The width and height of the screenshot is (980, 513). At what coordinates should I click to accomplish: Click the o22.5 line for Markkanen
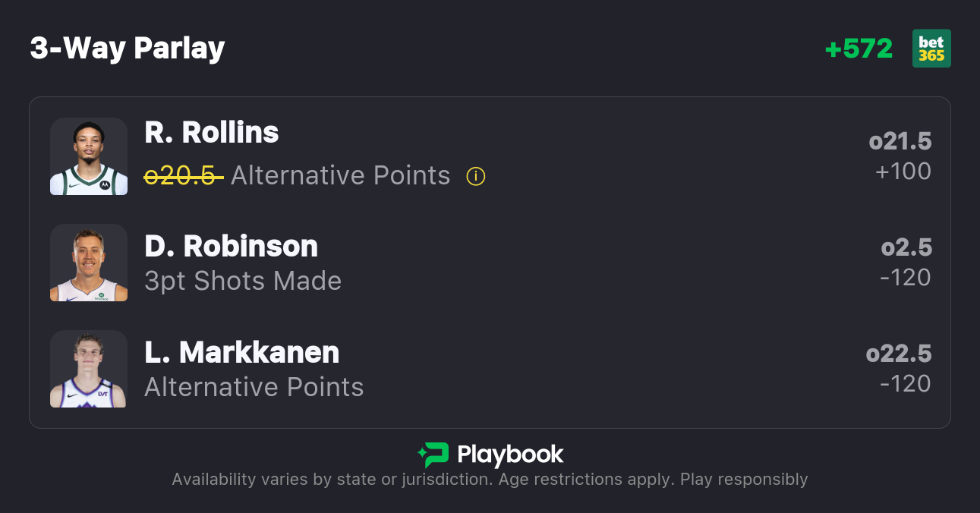pos(899,354)
